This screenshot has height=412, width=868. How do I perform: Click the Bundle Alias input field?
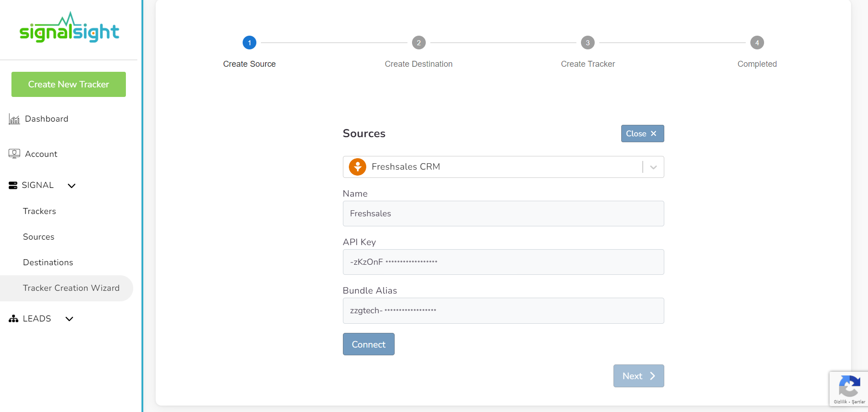point(503,310)
